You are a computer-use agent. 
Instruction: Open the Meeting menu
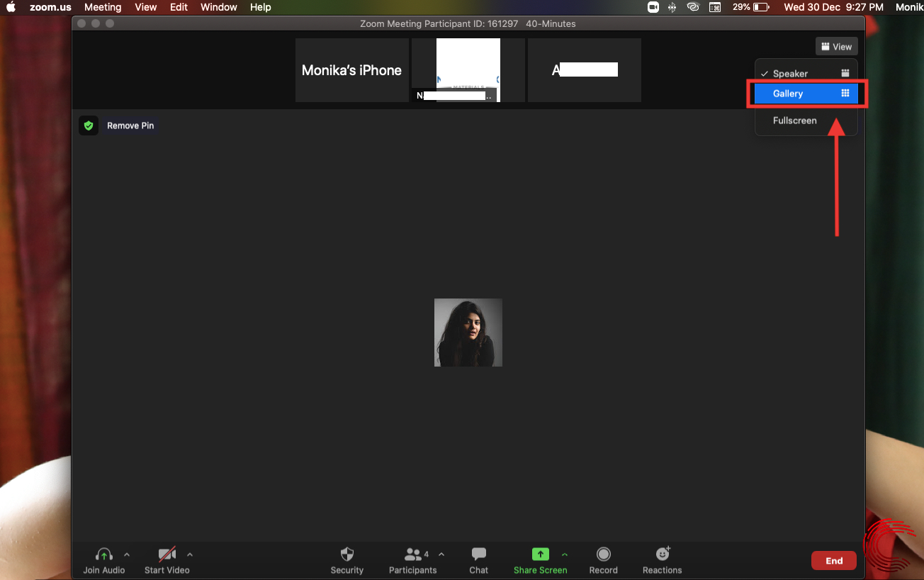point(102,7)
